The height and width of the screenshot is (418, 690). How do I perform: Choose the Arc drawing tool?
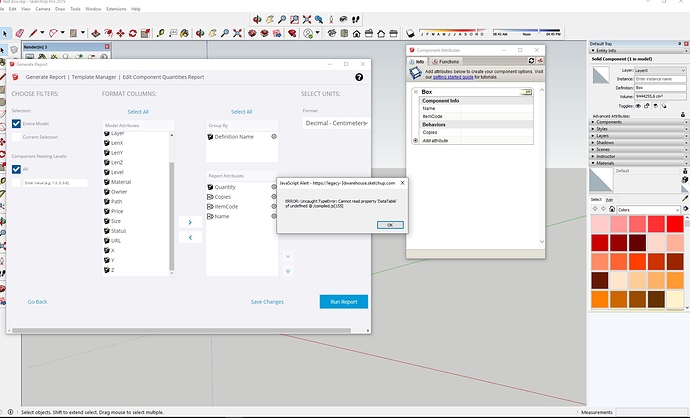(53, 33)
